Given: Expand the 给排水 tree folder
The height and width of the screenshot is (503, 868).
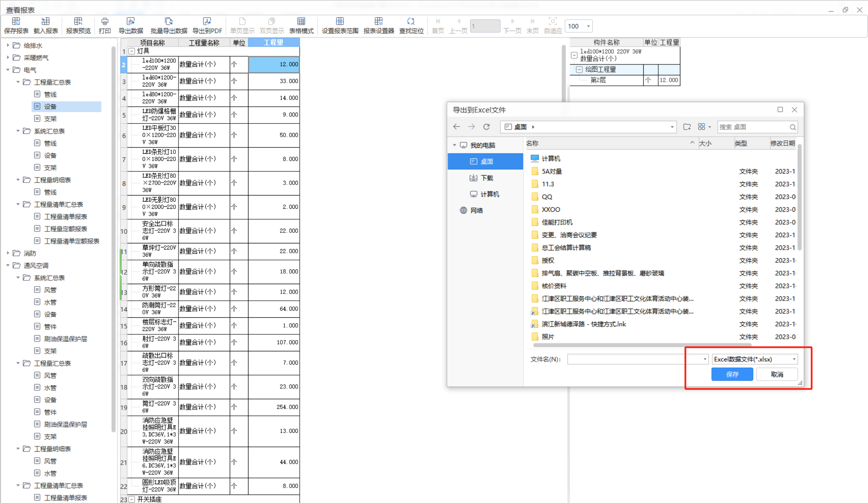Looking at the screenshot, I should pos(7,45).
